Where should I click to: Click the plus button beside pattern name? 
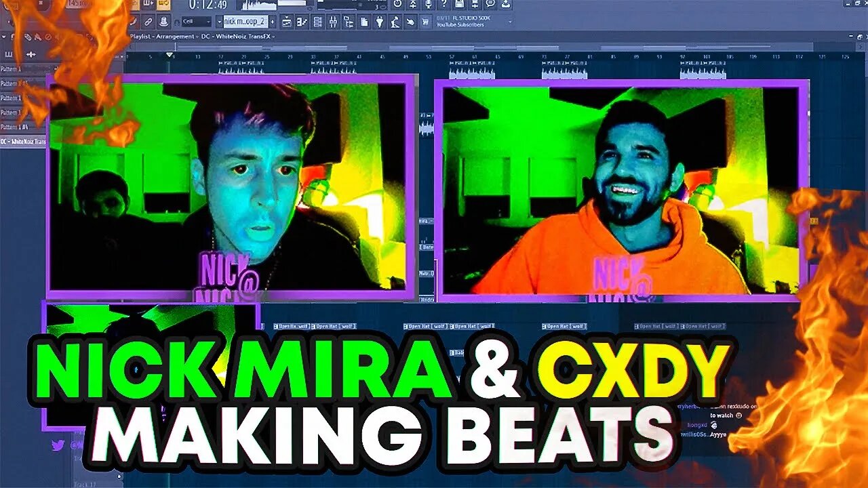pos(273,22)
